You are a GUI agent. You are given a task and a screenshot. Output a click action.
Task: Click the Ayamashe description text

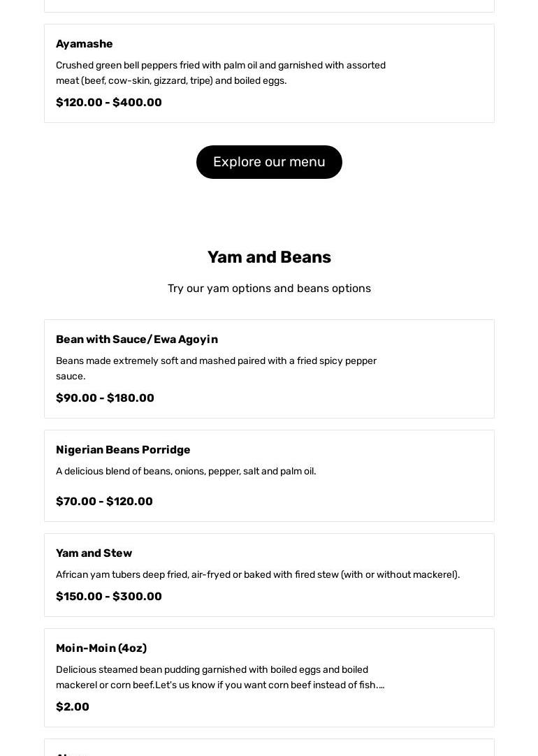click(220, 73)
